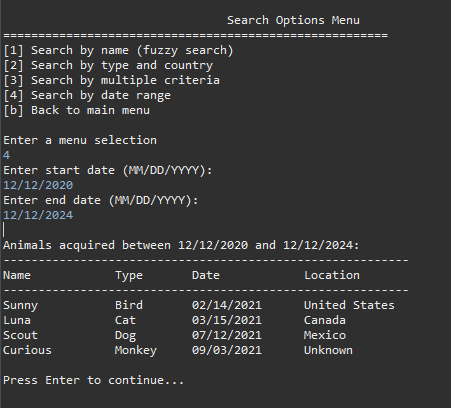Screen dimensions: 451x408
Task: Select the Sunny bird row name
Action: click(x=20, y=305)
